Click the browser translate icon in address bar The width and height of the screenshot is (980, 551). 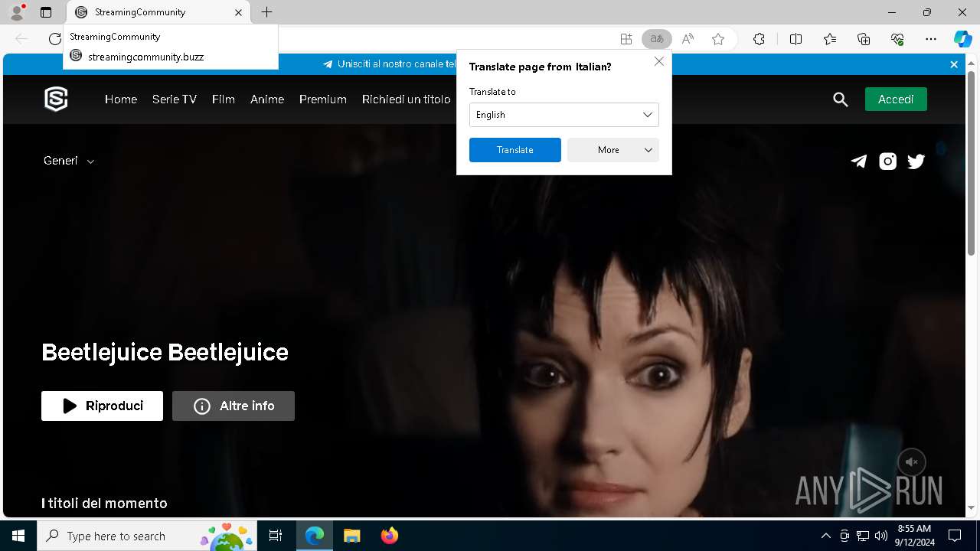(656, 39)
